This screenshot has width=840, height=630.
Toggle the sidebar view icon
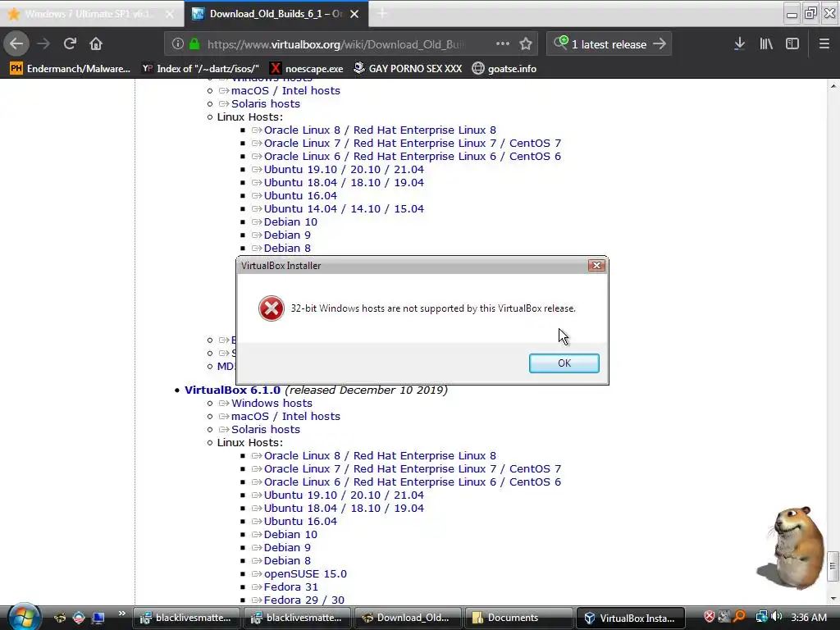tap(792, 44)
